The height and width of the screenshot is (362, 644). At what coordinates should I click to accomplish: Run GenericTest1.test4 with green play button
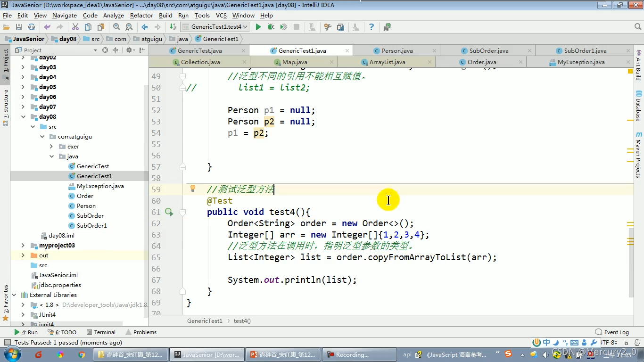point(258,27)
